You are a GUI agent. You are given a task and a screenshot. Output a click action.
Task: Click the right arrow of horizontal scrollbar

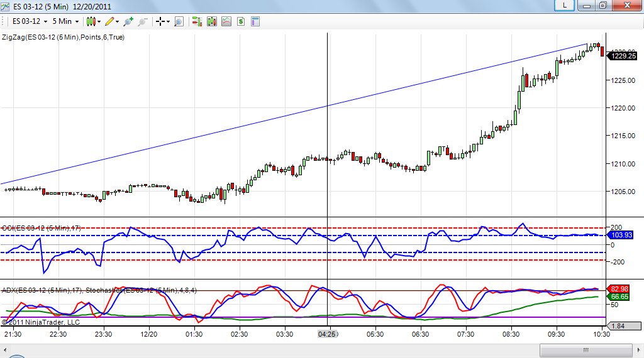pyautogui.click(x=639, y=350)
